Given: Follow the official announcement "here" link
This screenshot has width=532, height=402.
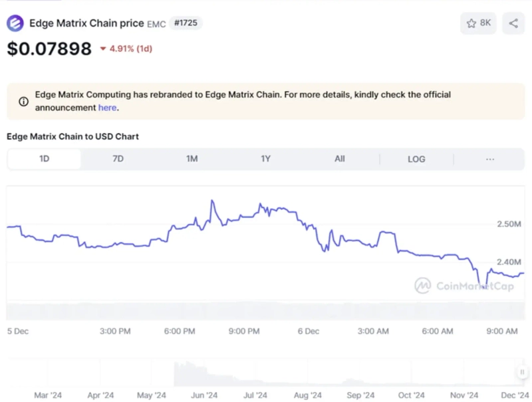Looking at the screenshot, I should [107, 108].
